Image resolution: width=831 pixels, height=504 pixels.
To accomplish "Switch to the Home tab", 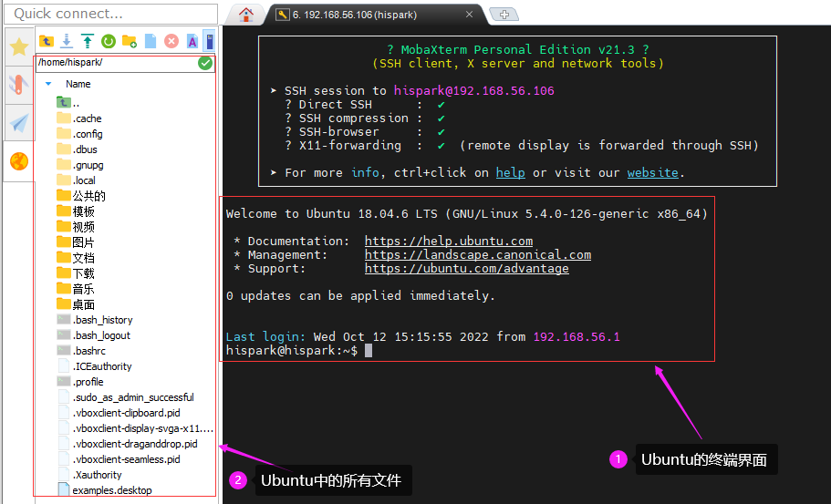I will pyautogui.click(x=245, y=15).
